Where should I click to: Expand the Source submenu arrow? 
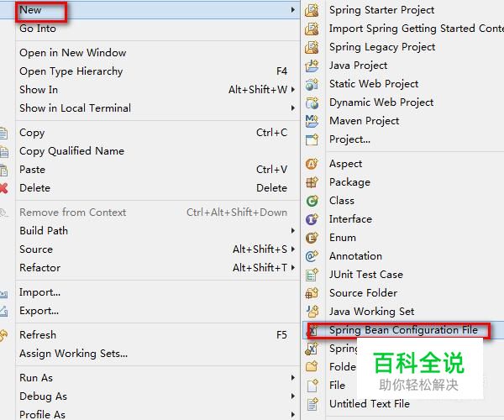point(293,249)
